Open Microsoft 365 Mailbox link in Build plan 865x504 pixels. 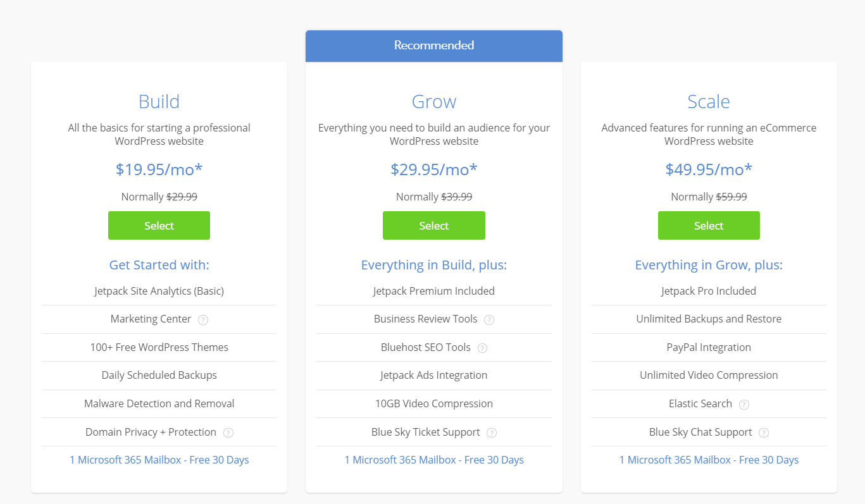159,460
